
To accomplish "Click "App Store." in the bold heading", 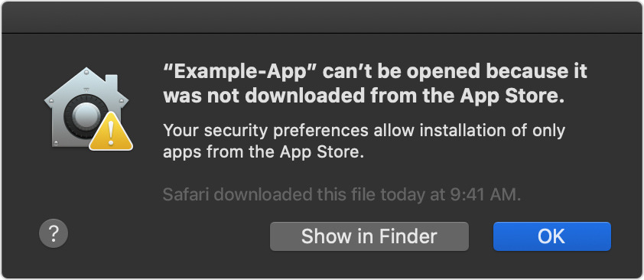I will (510, 97).
